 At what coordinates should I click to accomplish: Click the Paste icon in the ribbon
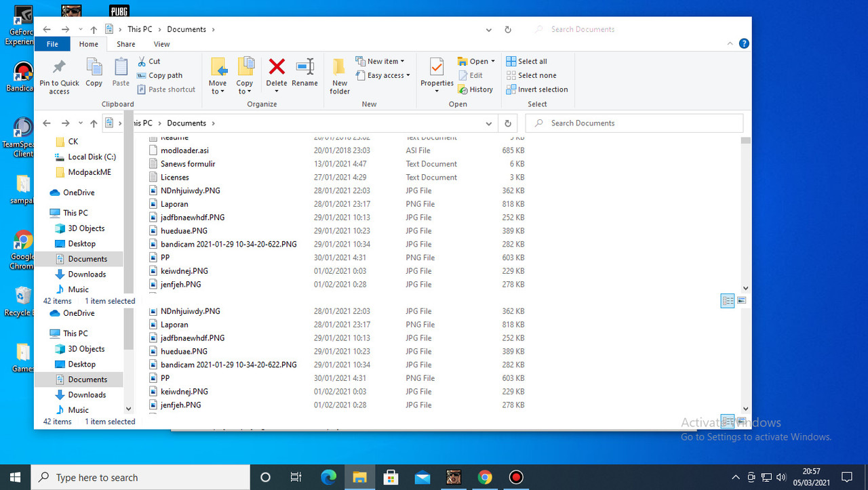click(x=121, y=67)
